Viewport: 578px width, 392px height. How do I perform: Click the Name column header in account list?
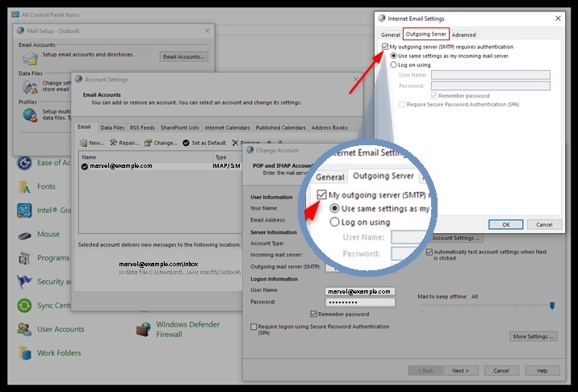click(146, 157)
